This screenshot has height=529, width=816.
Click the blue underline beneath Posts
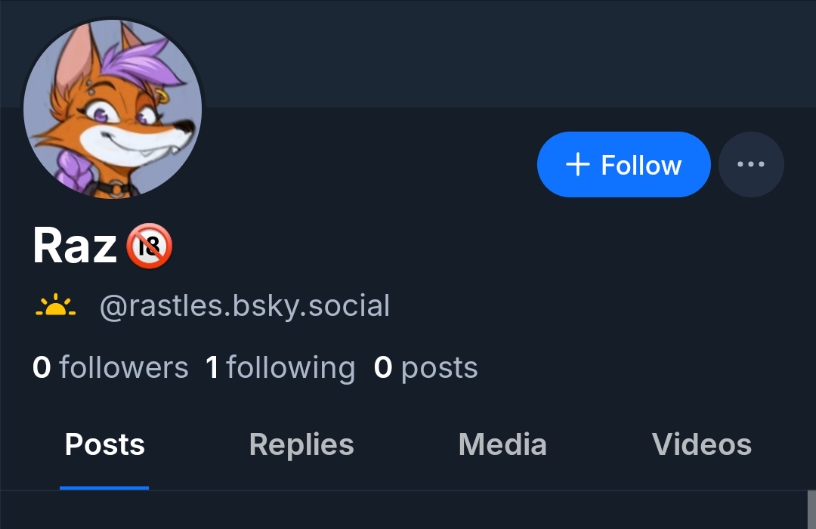click(x=104, y=487)
